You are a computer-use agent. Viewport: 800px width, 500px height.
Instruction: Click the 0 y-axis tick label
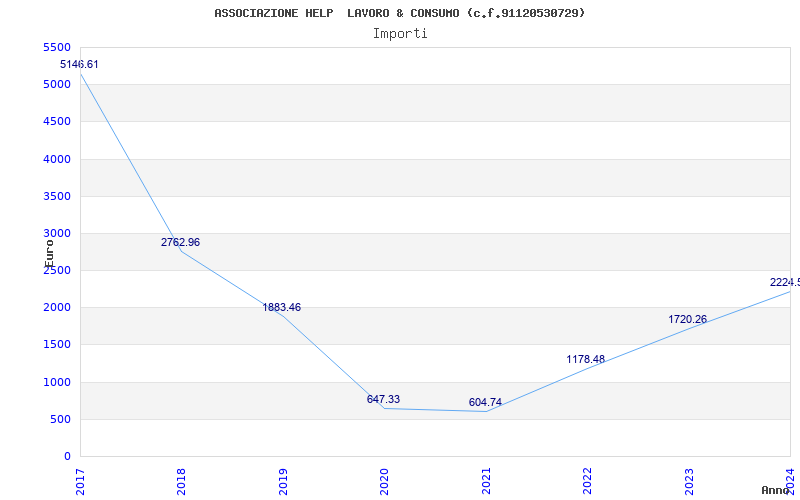67,457
